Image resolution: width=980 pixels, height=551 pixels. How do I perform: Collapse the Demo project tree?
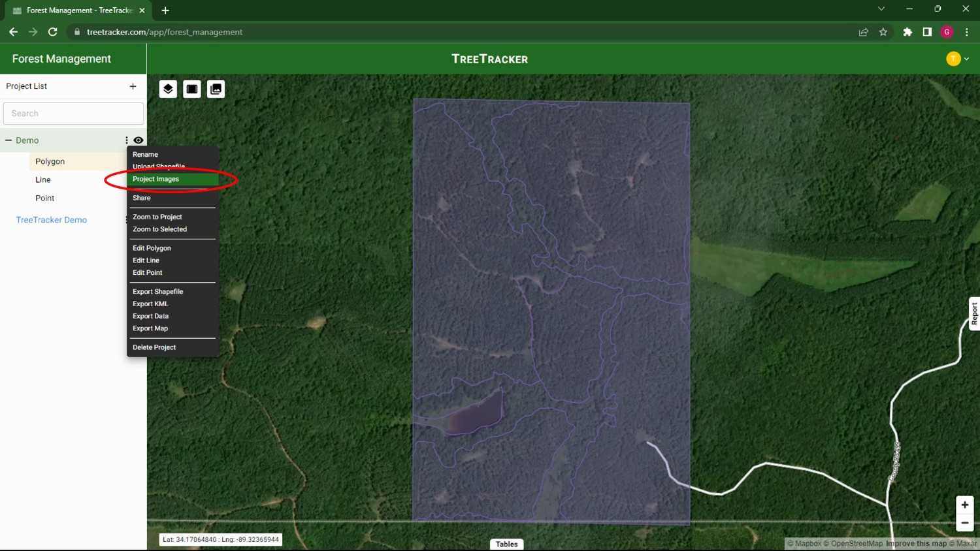(8, 140)
